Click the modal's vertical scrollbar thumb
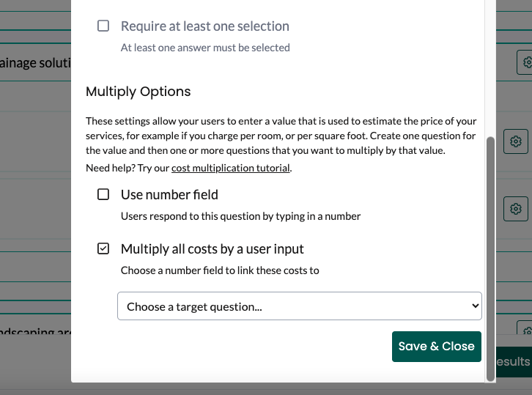The height and width of the screenshot is (395, 532). coord(490,259)
